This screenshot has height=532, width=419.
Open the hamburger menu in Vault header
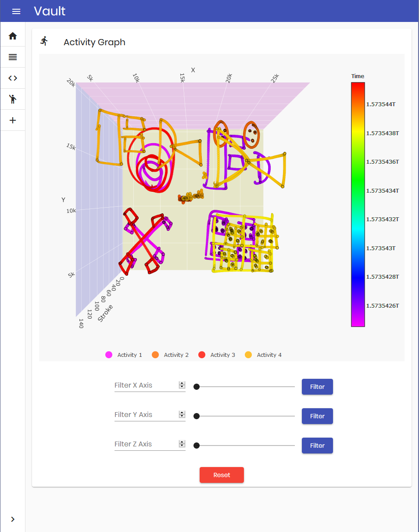pos(16,11)
